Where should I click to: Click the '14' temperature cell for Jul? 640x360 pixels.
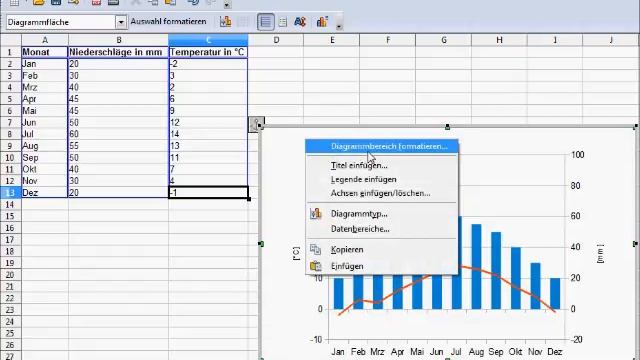[208, 134]
